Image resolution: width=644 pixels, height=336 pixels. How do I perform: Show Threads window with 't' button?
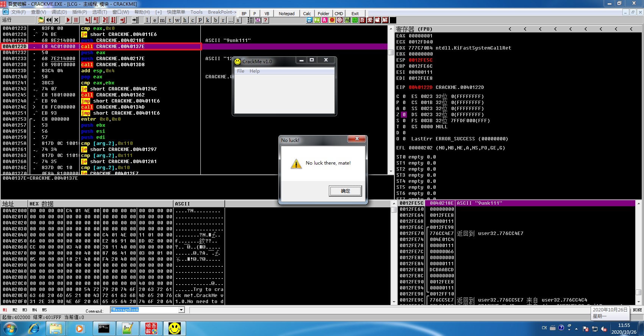click(170, 20)
